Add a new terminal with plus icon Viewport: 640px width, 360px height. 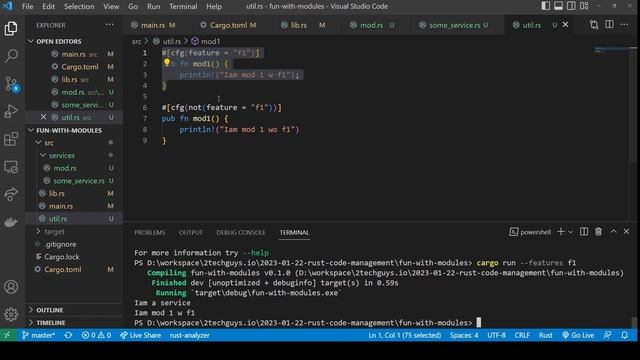[x=560, y=232]
